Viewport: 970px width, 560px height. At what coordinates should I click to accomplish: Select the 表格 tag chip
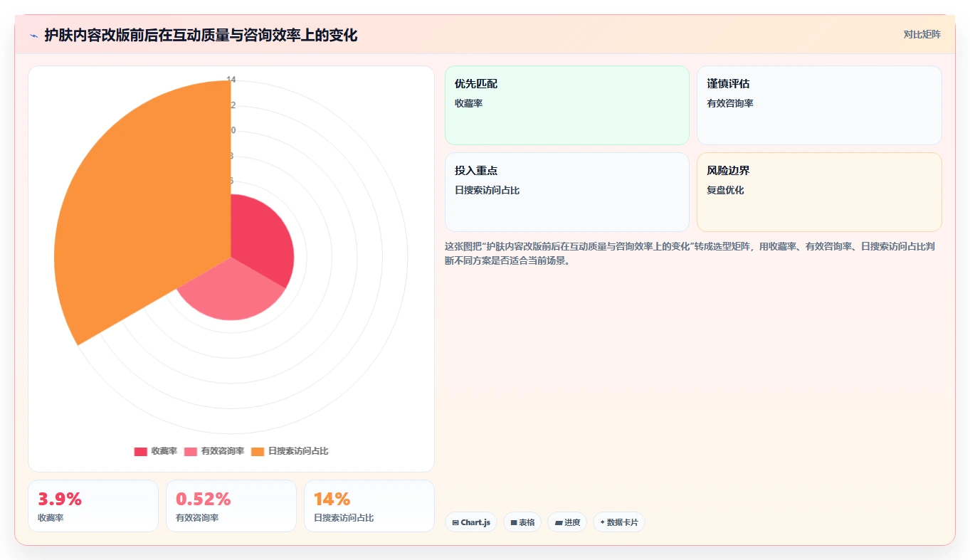click(522, 522)
